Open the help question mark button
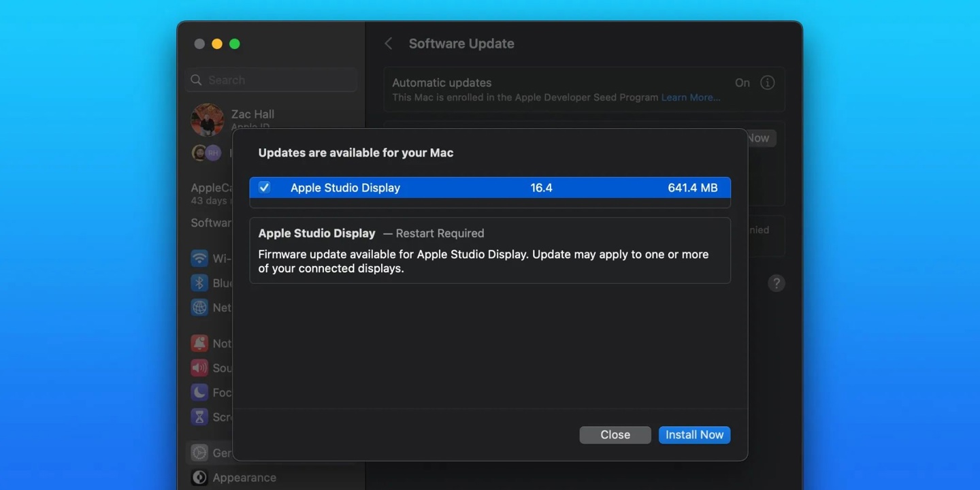 [777, 283]
